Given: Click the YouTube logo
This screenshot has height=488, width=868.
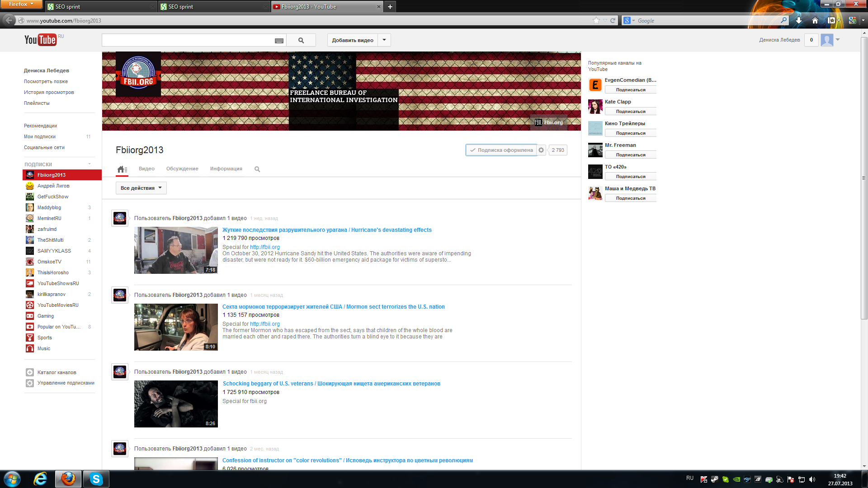Looking at the screenshot, I should [x=40, y=40].
